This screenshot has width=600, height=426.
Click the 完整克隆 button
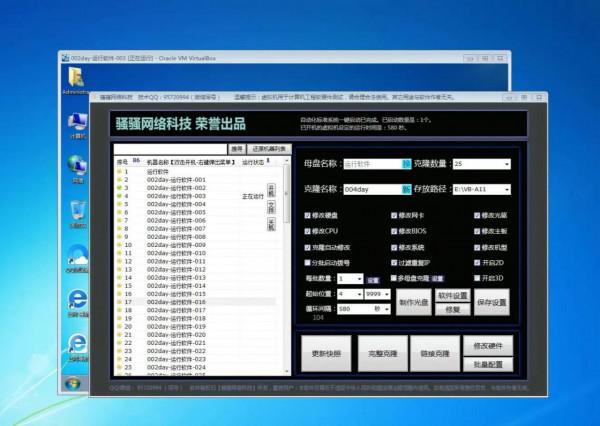(x=381, y=354)
